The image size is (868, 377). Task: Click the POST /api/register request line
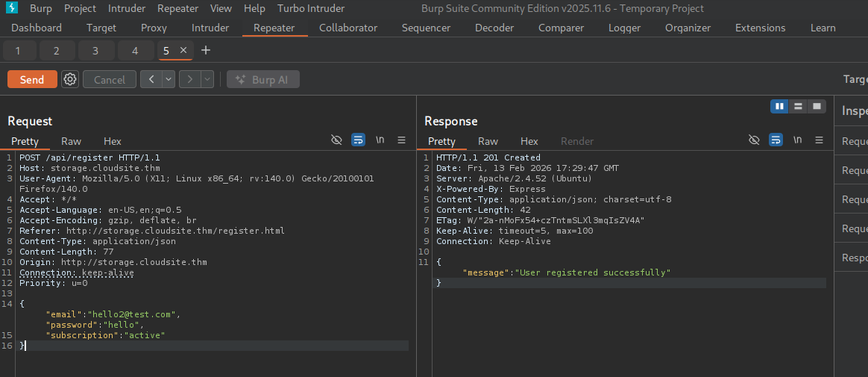pyautogui.click(x=89, y=158)
